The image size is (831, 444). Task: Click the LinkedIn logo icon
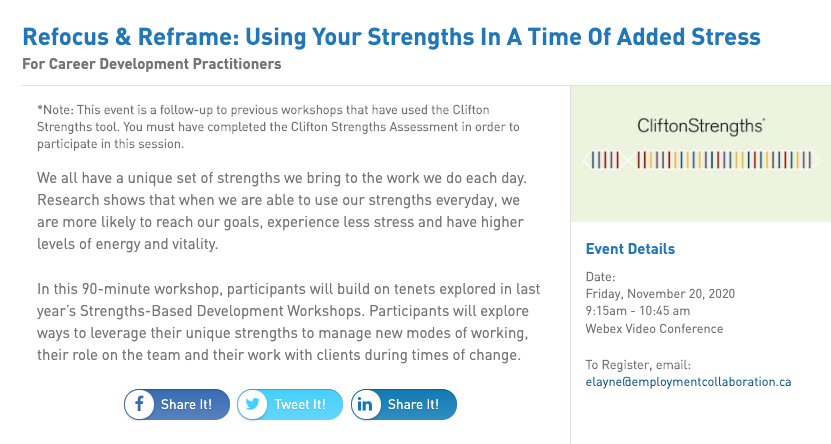tap(365, 404)
